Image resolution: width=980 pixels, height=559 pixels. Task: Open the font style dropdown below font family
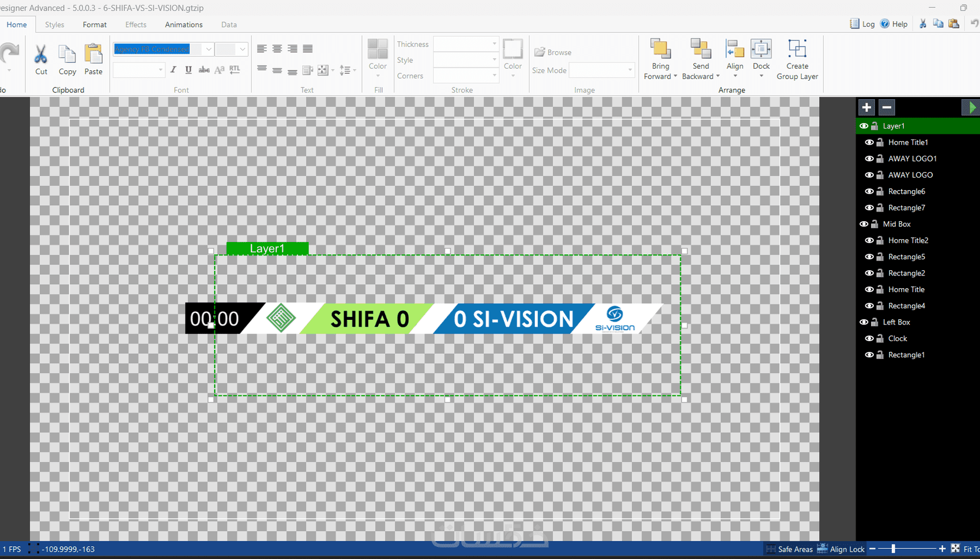pyautogui.click(x=160, y=70)
